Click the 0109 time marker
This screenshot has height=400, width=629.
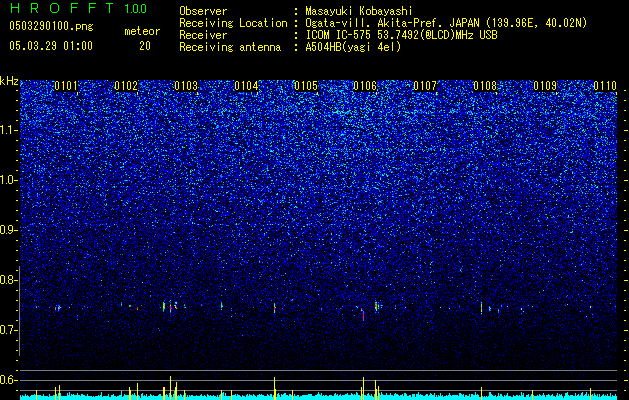coord(545,86)
